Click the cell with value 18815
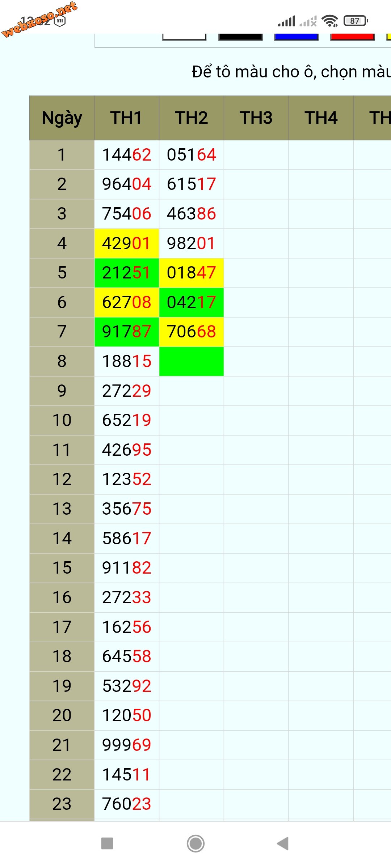391x868 pixels. 127,361
